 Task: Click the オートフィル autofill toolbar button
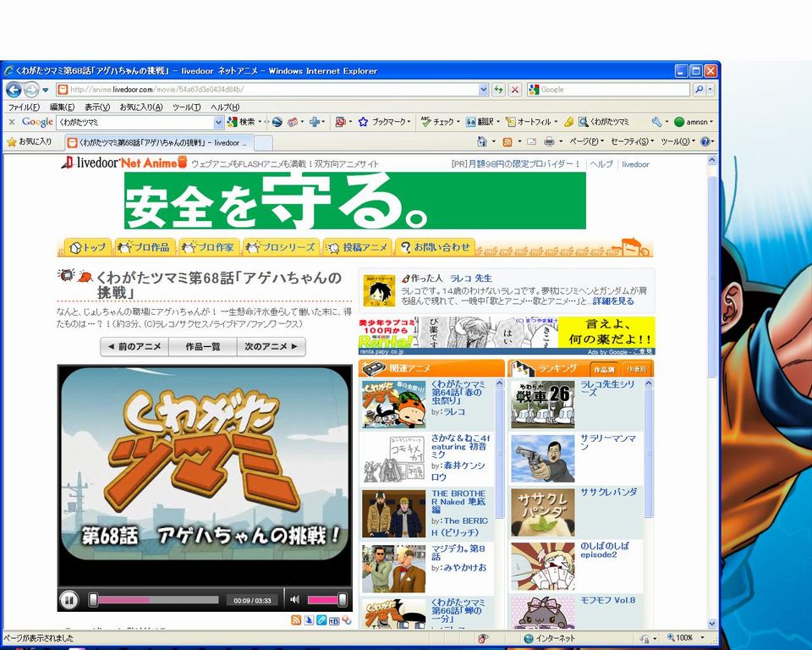click(x=529, y=122)
